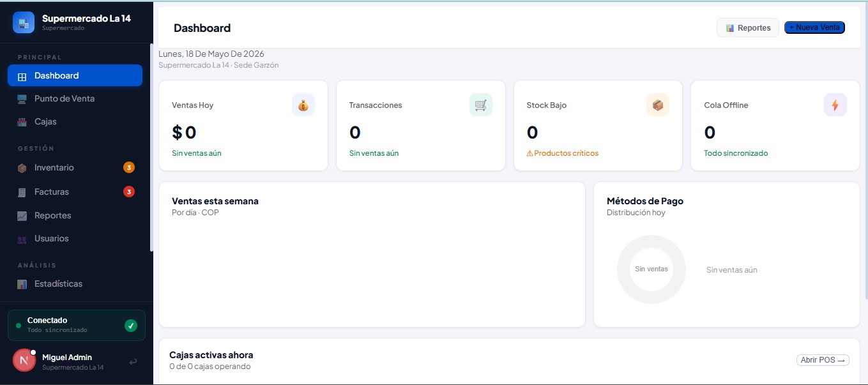The width and height of the screenshot is (868, 385).
Task: Click 'Supermercado La 14 · Sede Garzón' subtitle
Action: click(x=218, y=65)
